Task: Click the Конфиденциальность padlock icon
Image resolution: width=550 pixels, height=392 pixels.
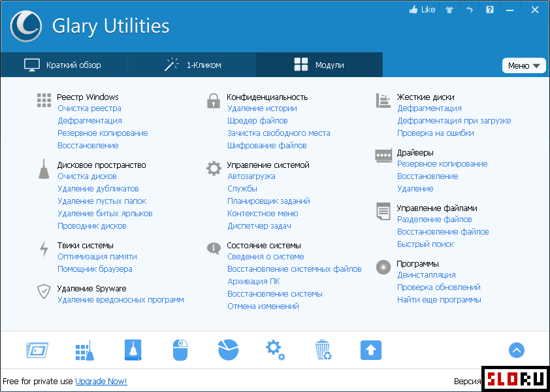Action: pyautogui.click(x=213, y=101)
